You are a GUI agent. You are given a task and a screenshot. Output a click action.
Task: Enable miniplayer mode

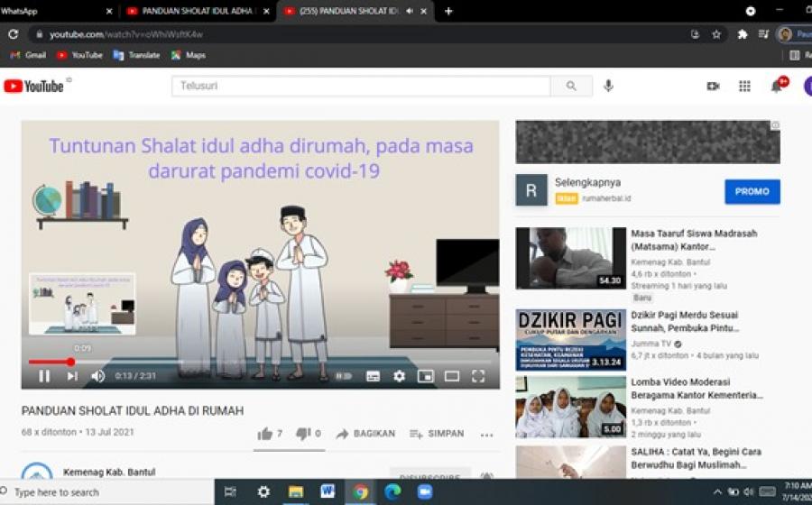[426, 376]
